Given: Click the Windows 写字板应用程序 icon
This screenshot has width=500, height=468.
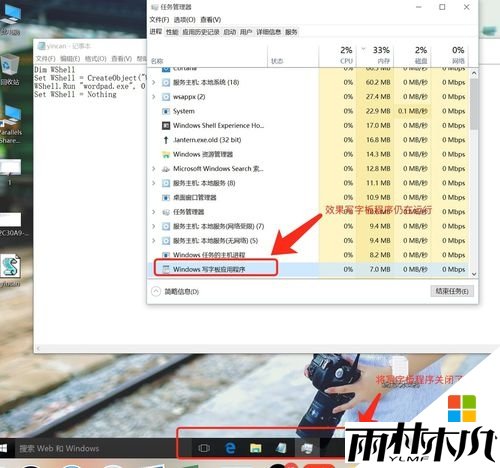Looking at the screenshot, I should point(166,269).
